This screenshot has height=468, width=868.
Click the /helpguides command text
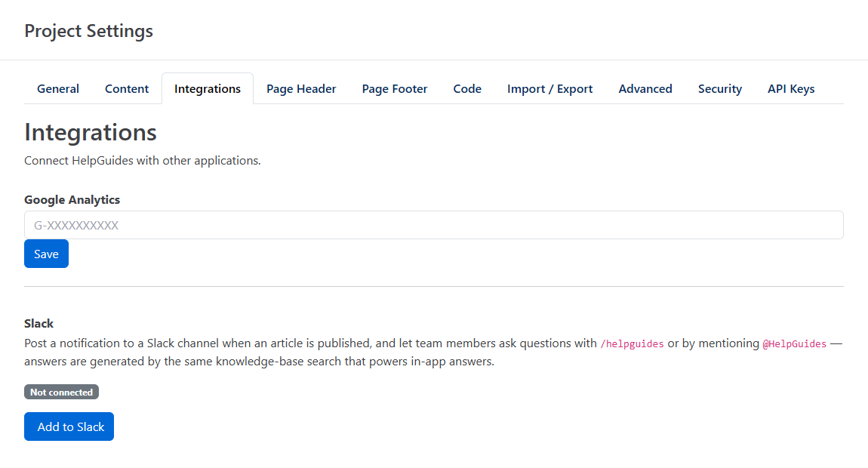point(633,344)
